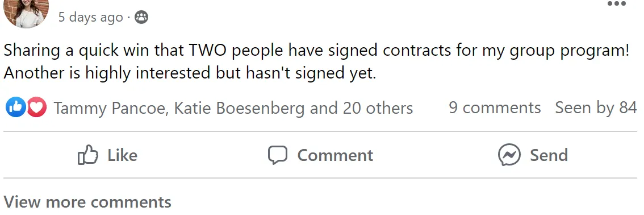Open the '5 days ago' timestamp link
Viewport: 644px width, 215px height.
coord(90,17)
